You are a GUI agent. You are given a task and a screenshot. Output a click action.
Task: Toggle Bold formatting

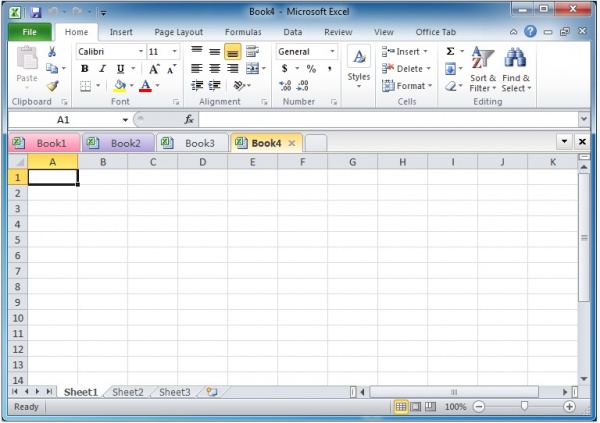pos(85,69)
